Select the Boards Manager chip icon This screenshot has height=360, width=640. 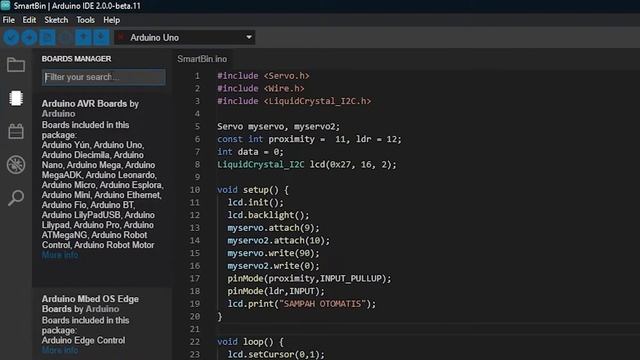(16, 98)
